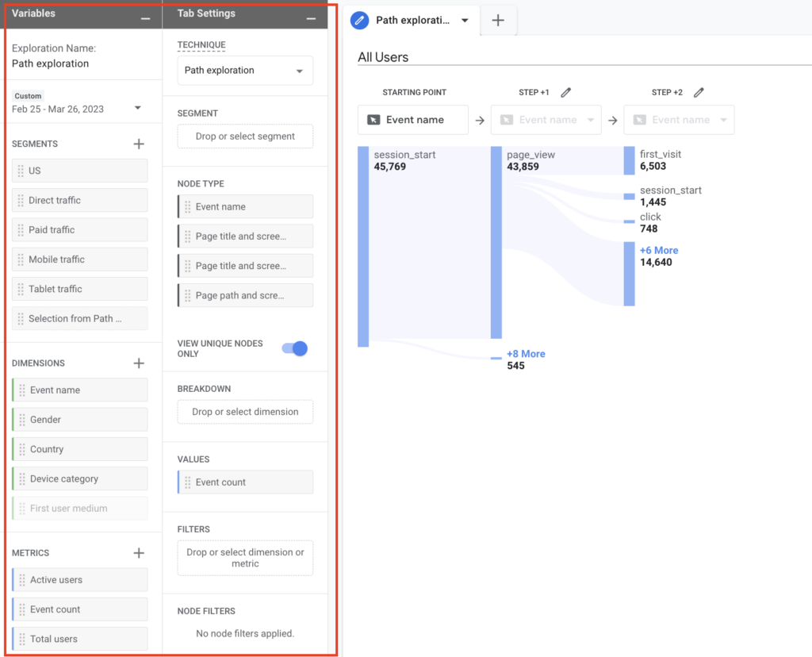Click the Starting Point Event name box
The width and height of the screenshot is (812, 657).
pos(412,120)
